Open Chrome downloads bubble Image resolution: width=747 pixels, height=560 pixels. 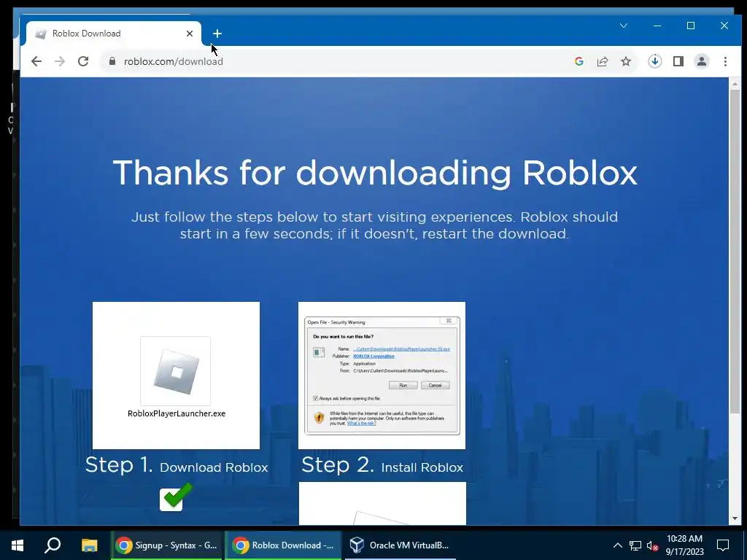[x=655, y=61]
